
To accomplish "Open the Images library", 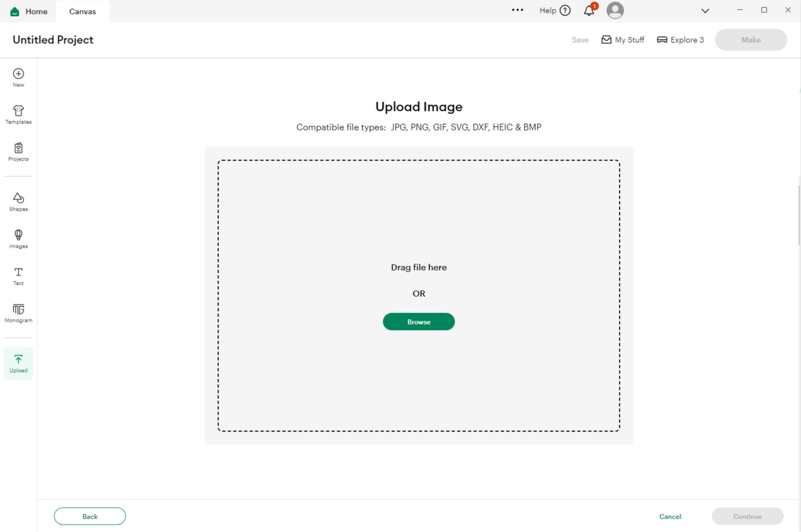I will pos(18,239).
